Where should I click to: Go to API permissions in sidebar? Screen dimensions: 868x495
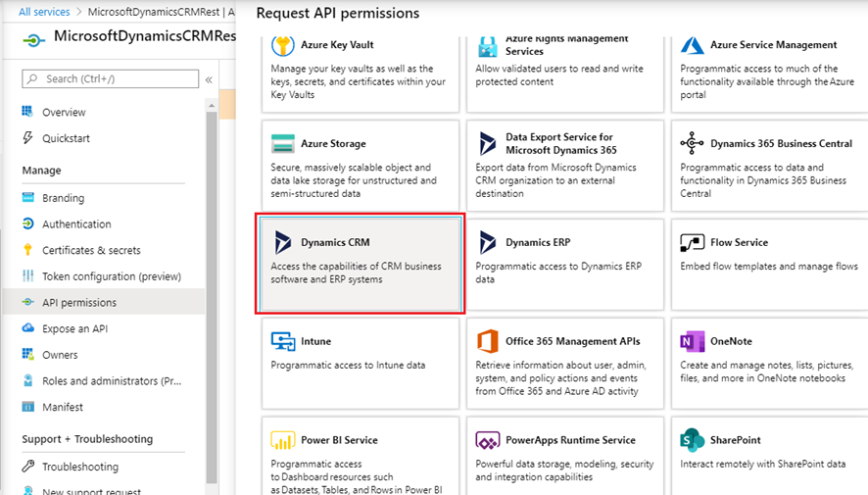click(103, 302)
